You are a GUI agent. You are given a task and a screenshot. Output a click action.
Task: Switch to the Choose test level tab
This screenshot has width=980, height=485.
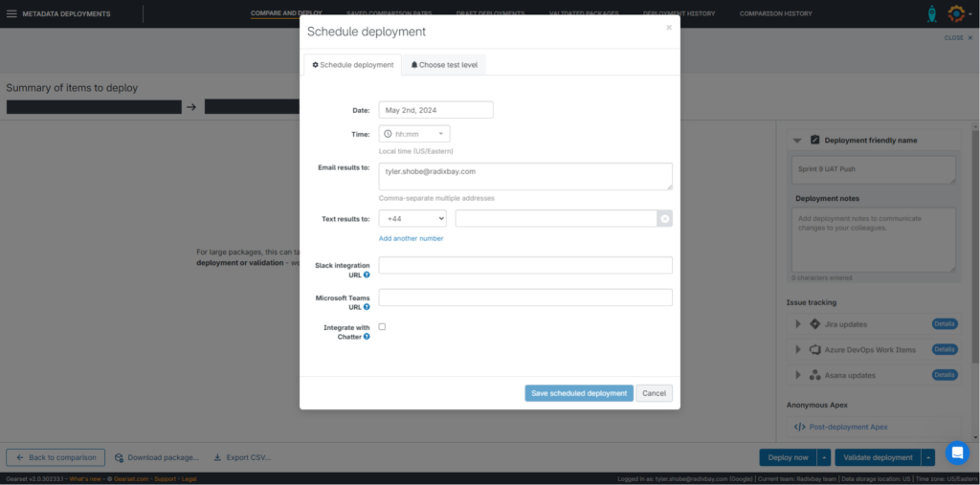(444, 65)
